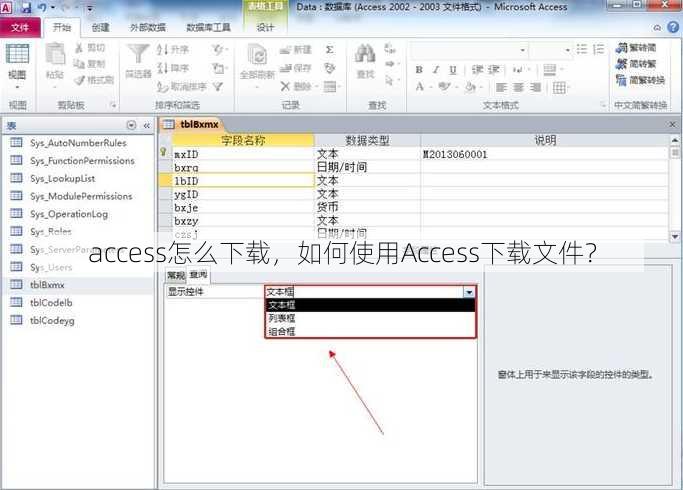Sort with the 降序 (Descending) button

pyautogui.click(x=173, y=68)
